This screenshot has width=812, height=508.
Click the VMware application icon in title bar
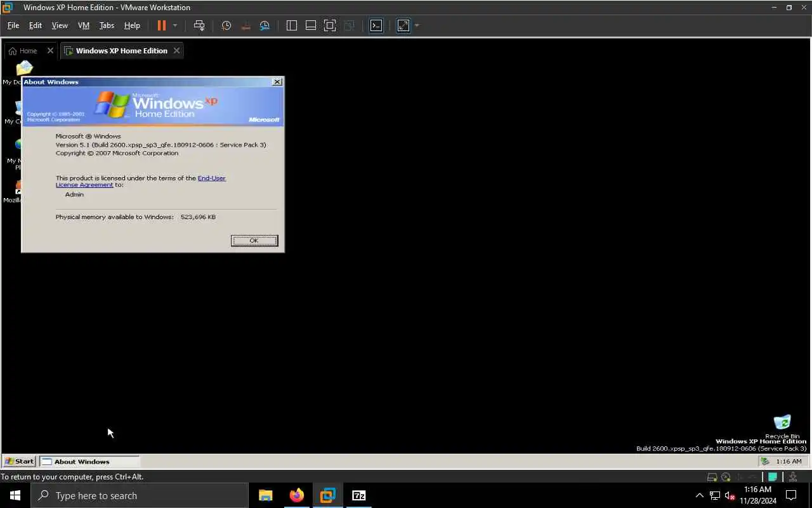click(x=8, y=8)
